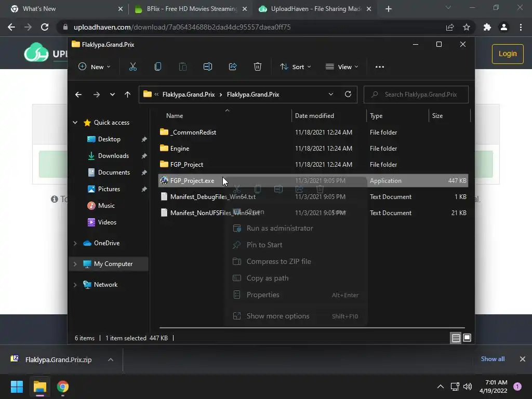Click the Copy icon in Explorer toolbar
The image size is (532, 399).
[x=158, y=67]
